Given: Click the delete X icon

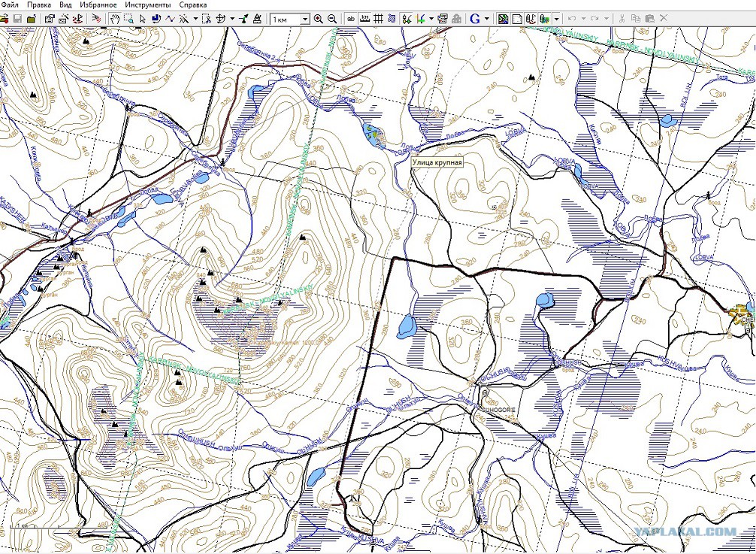Looking at the screenshot, I should [x=664, y=19].
